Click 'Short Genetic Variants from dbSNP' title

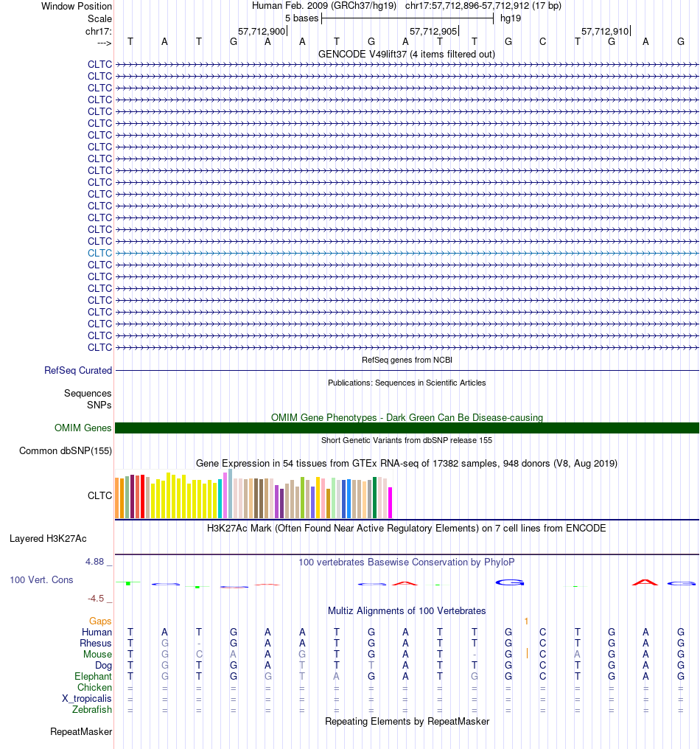point(407,440)
